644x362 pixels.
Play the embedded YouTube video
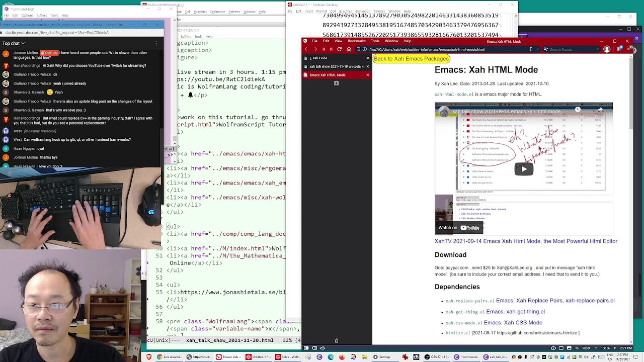click(524, 169)
